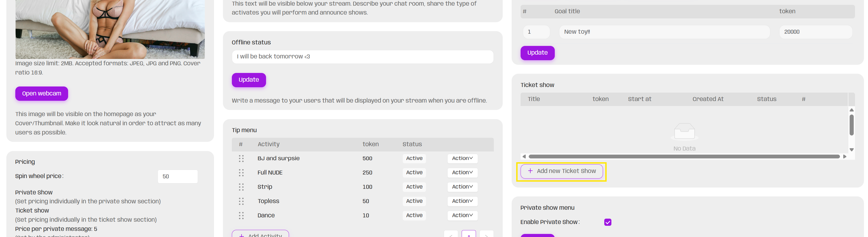Click drag handle for BJ and surpsie row

pyautogui.click(x=241, y=158)
